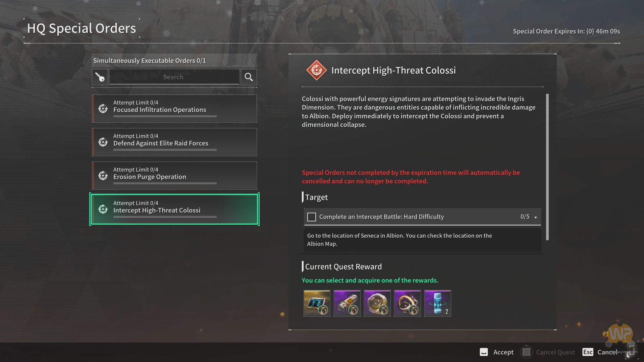Screen dimensions: 644x362
Task: Select the golden data tablet reward icon
Action: [317, 303]
